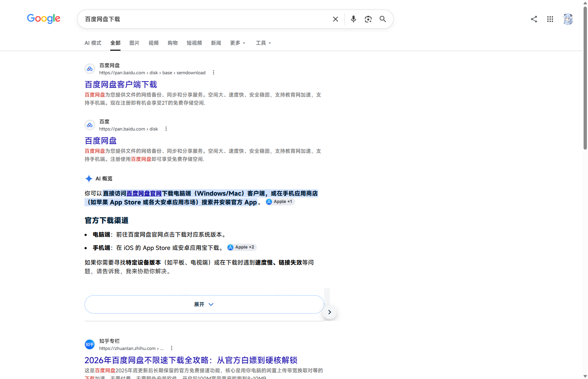
Task: Click Baidu favicon of pan.baidu.com disk result
Action: point(90,125)
